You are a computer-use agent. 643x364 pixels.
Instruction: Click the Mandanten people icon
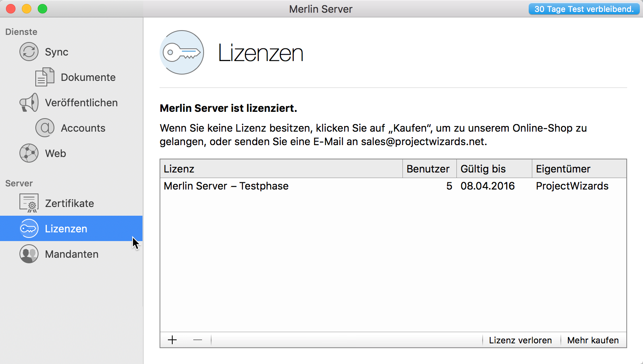click(x=29, y=254)
